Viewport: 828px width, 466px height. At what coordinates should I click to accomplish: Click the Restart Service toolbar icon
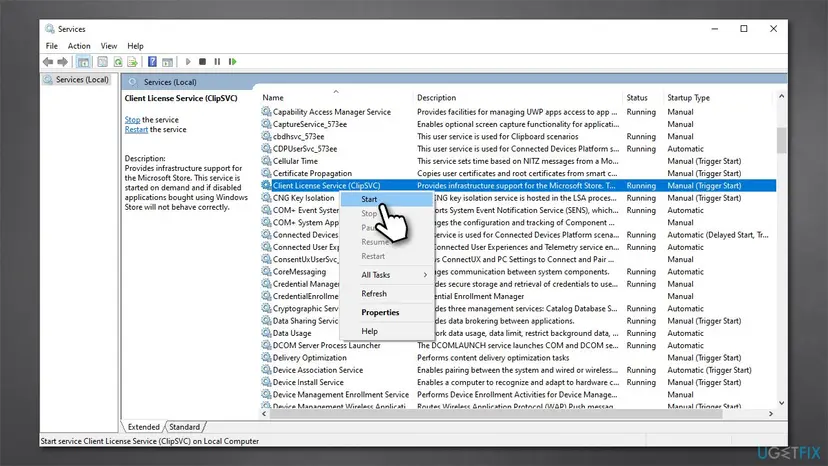coord(232,62)
